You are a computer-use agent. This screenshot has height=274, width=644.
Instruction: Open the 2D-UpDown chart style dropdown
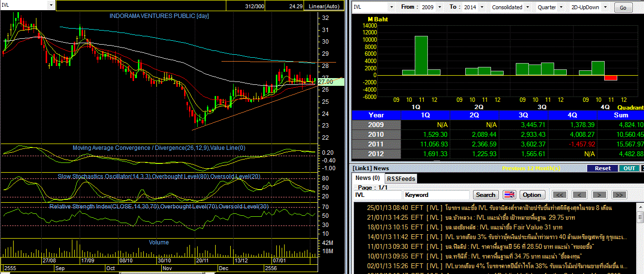pos(605,7)
